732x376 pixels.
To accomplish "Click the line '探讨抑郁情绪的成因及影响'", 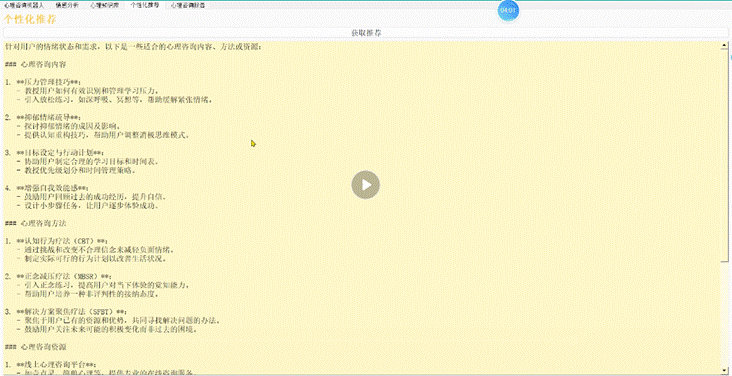I will click(68, 126).
